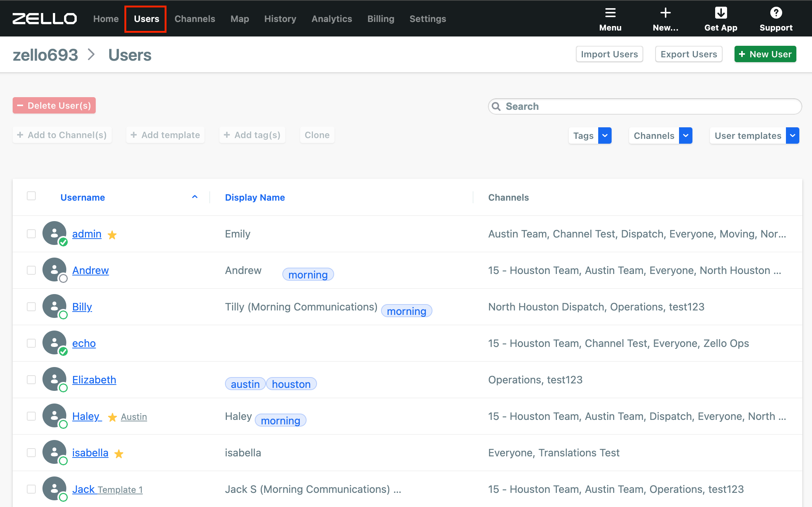The width and height of the screenshot is (812, 507).
Task: Click the Clone button
Action: (x=317, y=135)
